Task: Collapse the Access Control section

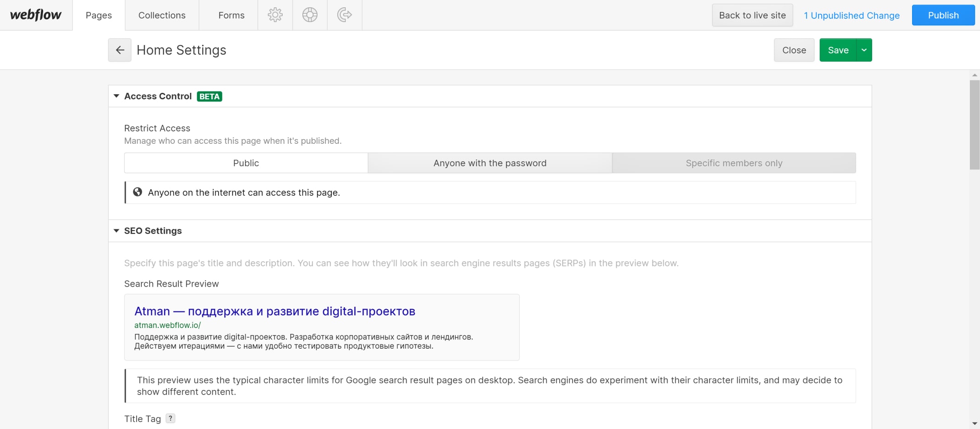Action: 117,96
